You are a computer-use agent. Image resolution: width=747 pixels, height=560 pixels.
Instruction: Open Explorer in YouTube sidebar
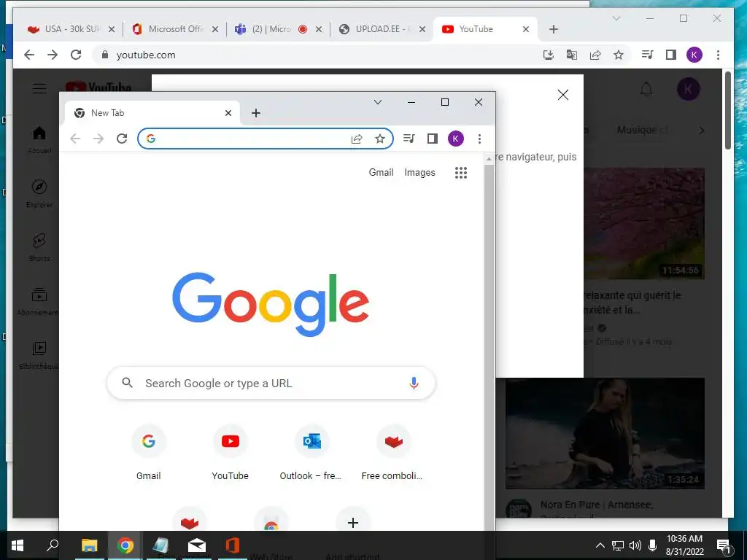[39, 193]
